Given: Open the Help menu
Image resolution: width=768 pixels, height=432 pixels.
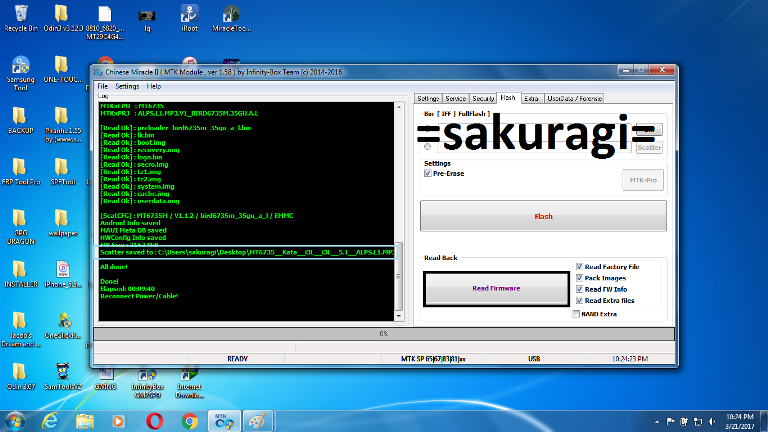Looking at the screenshot, I should coord(154,86).
